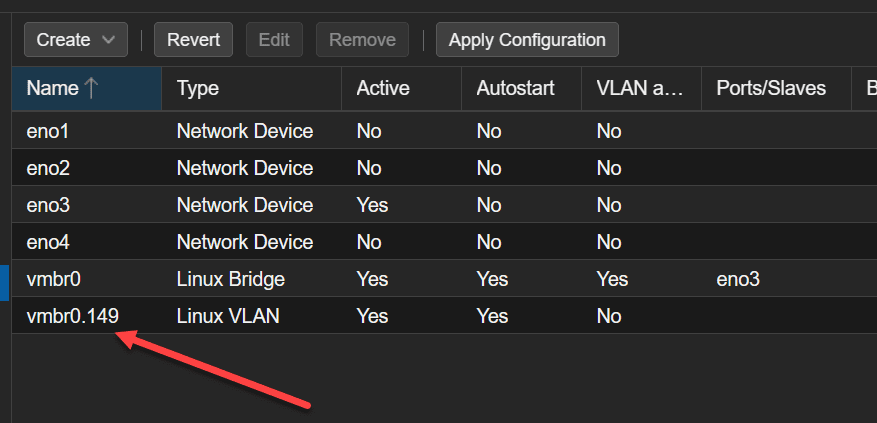Sort by the Type column header
Image resolution: width=877 pixels, height=423 pixels.
[x=198, y=88]
